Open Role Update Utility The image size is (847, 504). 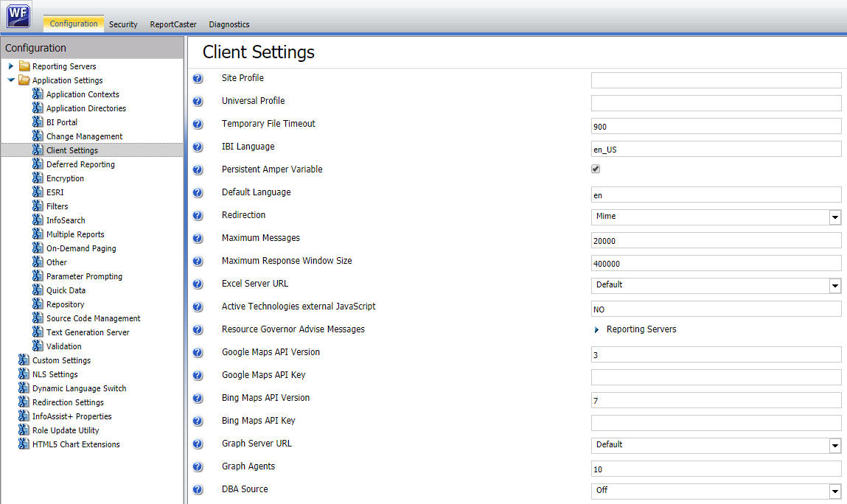66,430
